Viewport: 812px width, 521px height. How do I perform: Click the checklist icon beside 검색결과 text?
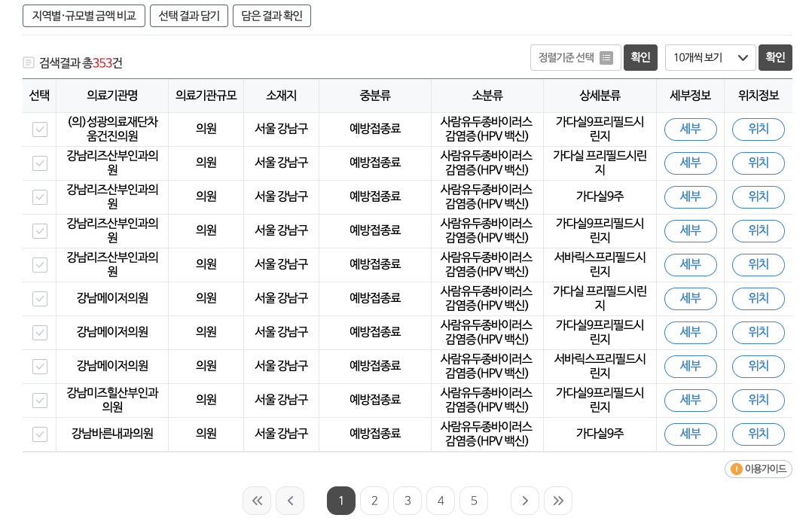click(28, 63)
